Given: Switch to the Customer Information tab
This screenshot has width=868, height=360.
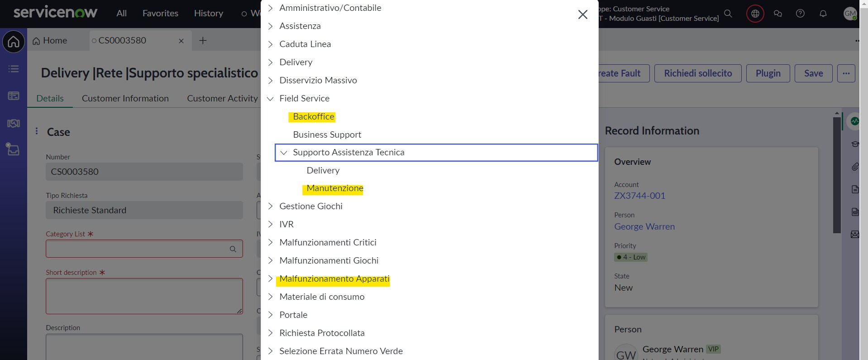Looking at the screenshot, I should pyautogui.click(x=125, y=98).
